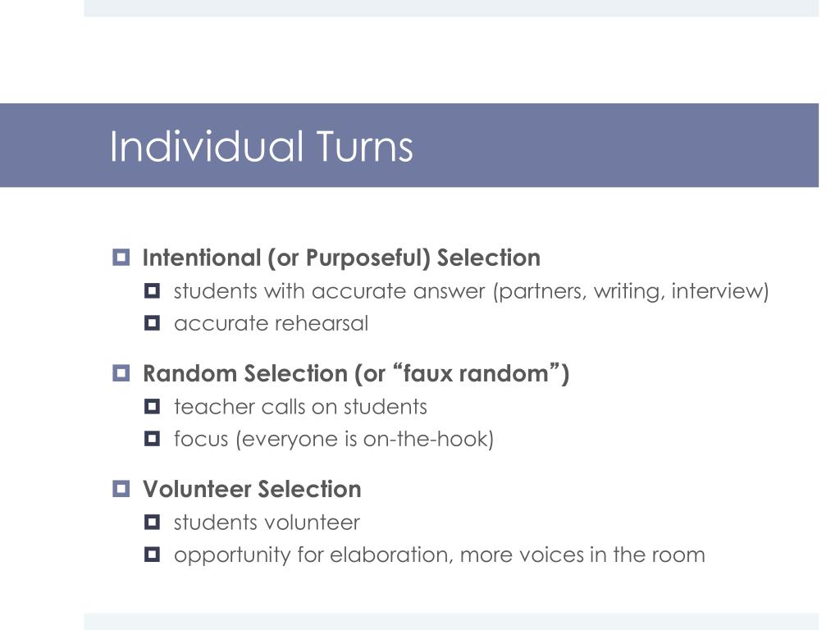Image resolution: width=840 pixels, height=630 pixels.
Task: Click the bullet before 'students with accurate answer'
Action: pos(152,291)
